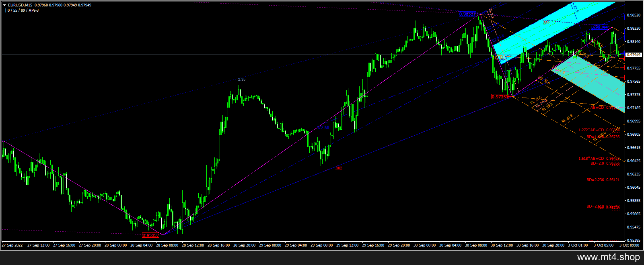Click '30 Sep 00:00' on the time axis
Screen dimensions: 644x265
pyautogui.click(x=424, y=245)
